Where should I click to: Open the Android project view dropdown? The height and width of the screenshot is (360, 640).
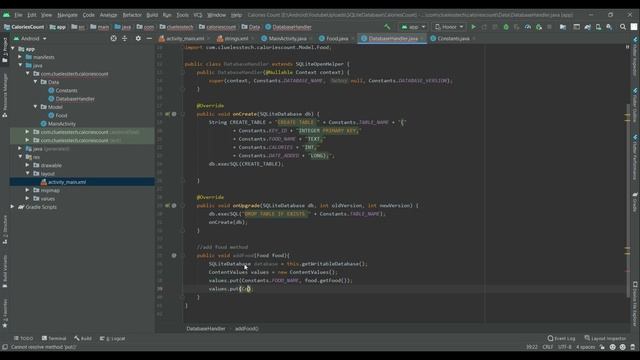[30, 38]
